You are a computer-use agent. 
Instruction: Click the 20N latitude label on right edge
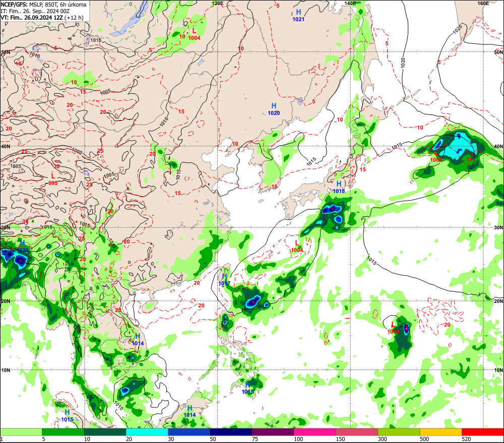coord(498,301)
